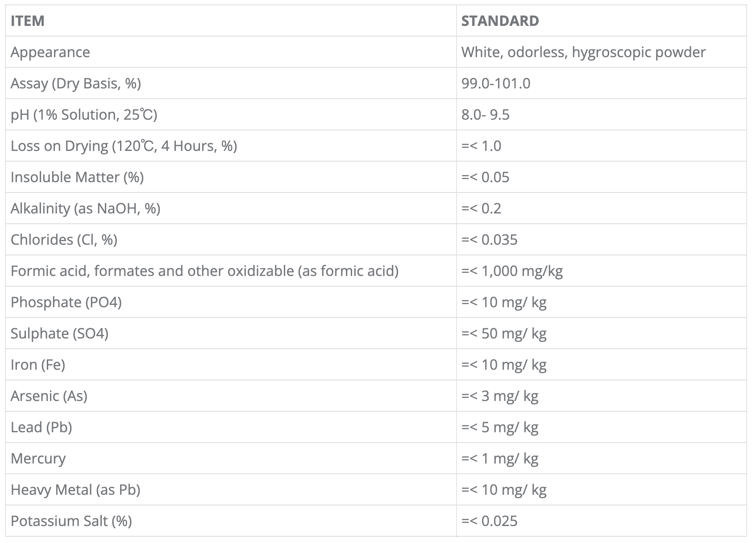Select the =< 1,000 mg/kg value
This screenshot has width=756, height=543.
coord(512,271)
